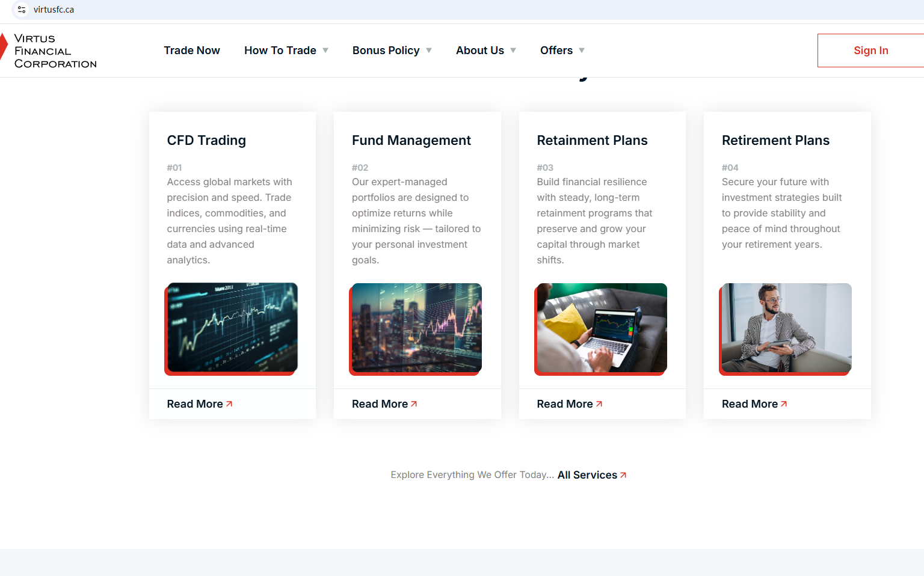This screenshot has width=924, height=576.
Task: Open the Fund Management city skyline image
Action: pyautogui.click(x=416, y=328)
